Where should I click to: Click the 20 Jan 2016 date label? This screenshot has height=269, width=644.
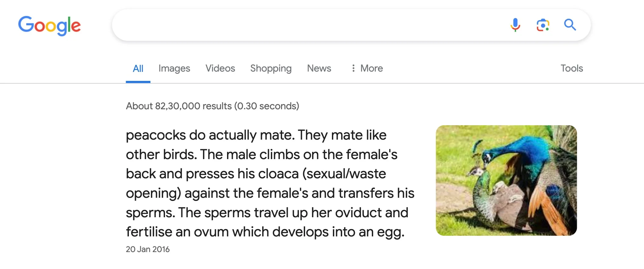coord(148,249)
